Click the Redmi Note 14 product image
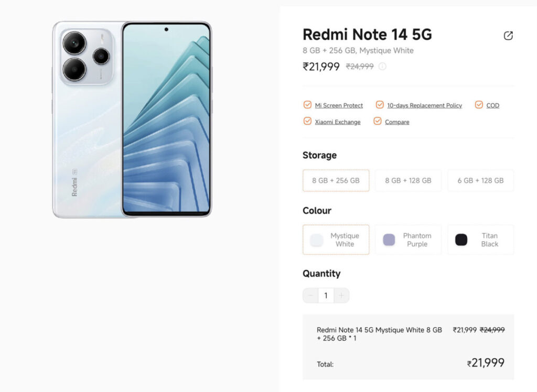The height and width of the screenshot is (392, 537). pos(132,119)
